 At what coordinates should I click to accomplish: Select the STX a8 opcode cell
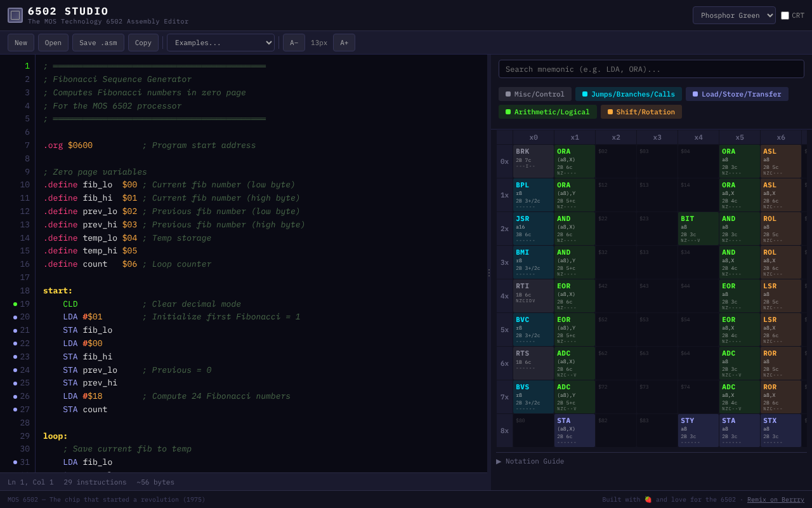pos(781,431)
